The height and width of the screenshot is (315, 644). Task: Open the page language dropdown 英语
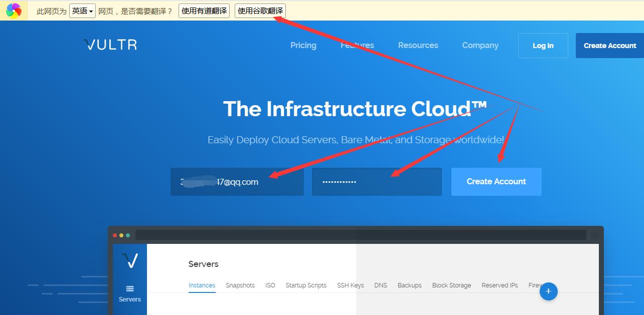click(82, 11)
